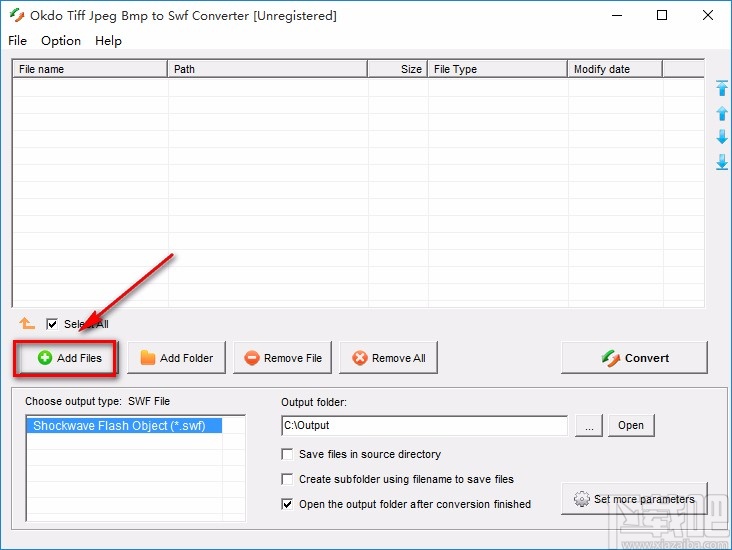Viewport: 732px width, 550px height.
Task: Click the Output folder path field
Action: [424, 425]
